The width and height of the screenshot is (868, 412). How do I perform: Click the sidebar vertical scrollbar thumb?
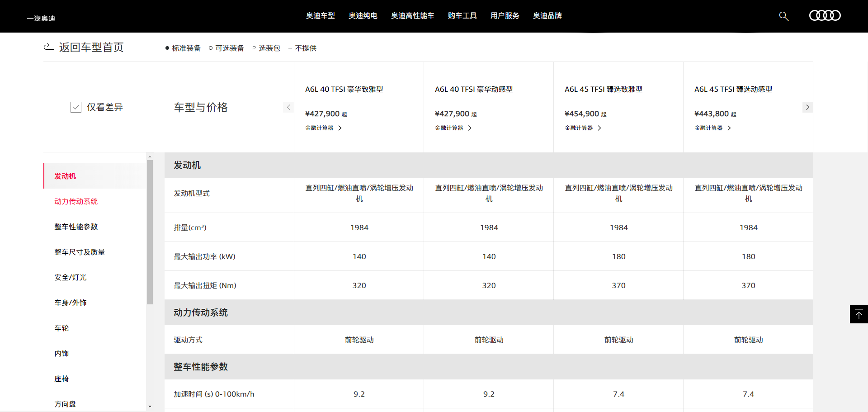(x=150, y=232)
